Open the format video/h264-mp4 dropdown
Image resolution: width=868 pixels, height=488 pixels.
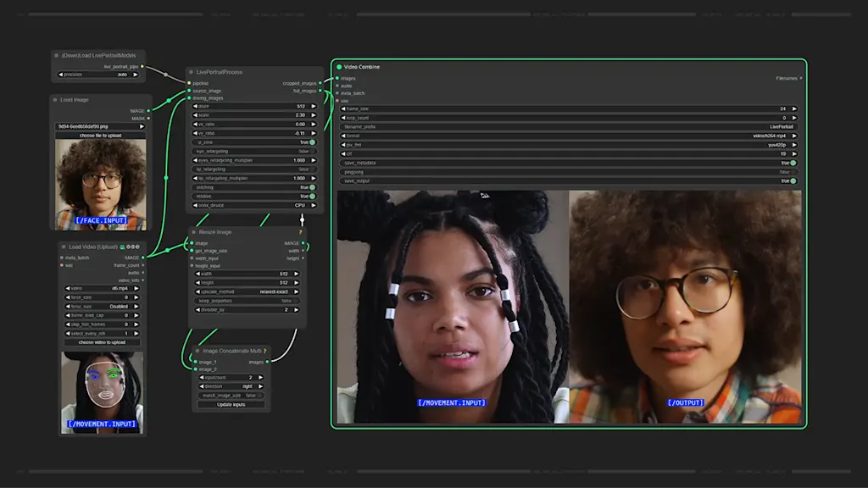[569, 136]
